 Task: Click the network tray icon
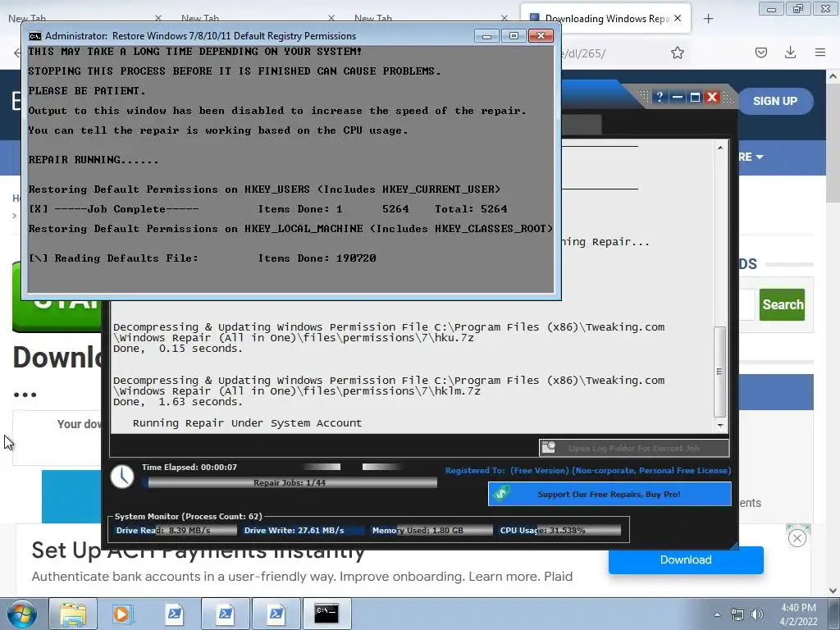point(737,614)
